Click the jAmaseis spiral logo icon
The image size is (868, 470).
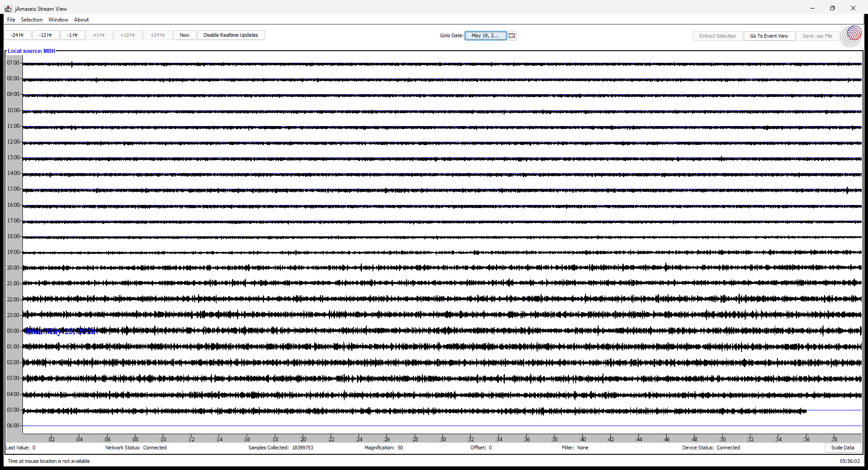[x=851, y=36]
